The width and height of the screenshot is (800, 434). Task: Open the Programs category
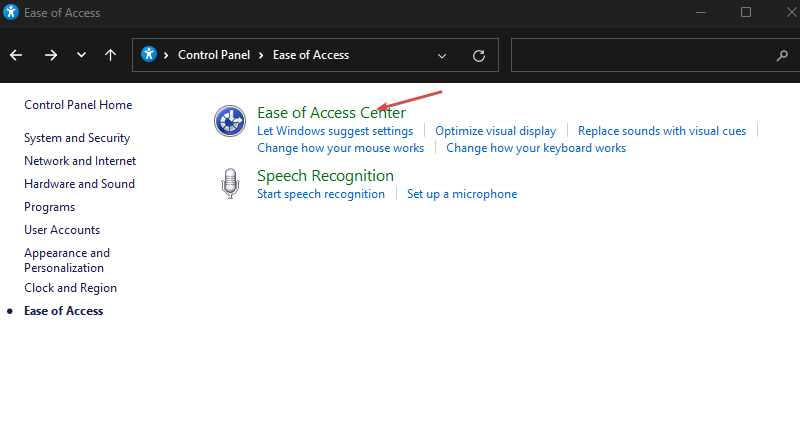pos(49,207)
